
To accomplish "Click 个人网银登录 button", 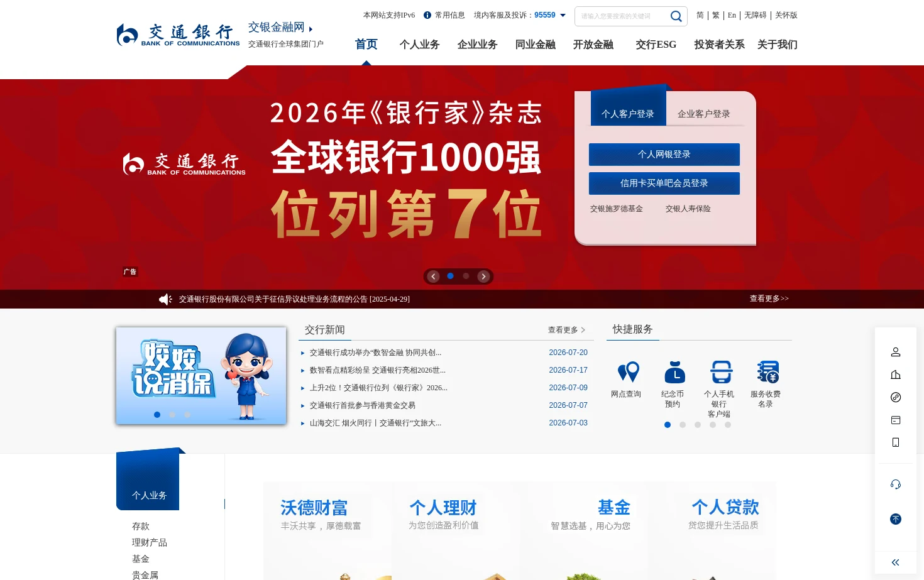I will (664, 155).
